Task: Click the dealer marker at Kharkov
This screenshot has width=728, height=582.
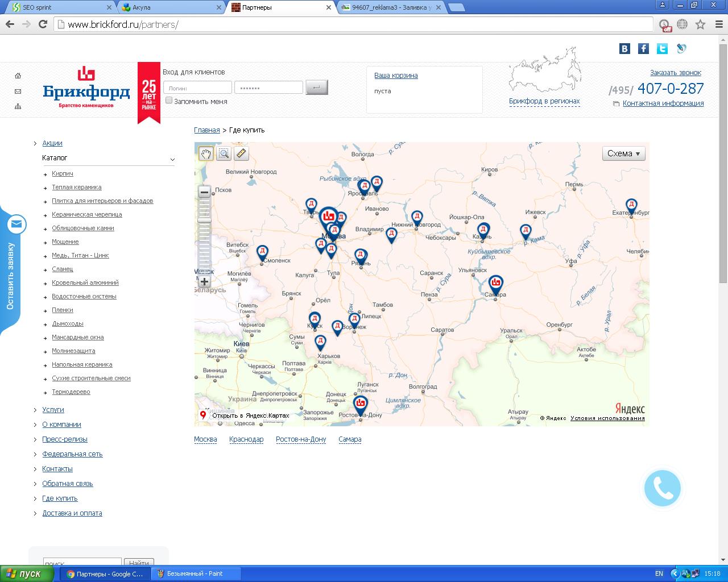Action: 320,343
